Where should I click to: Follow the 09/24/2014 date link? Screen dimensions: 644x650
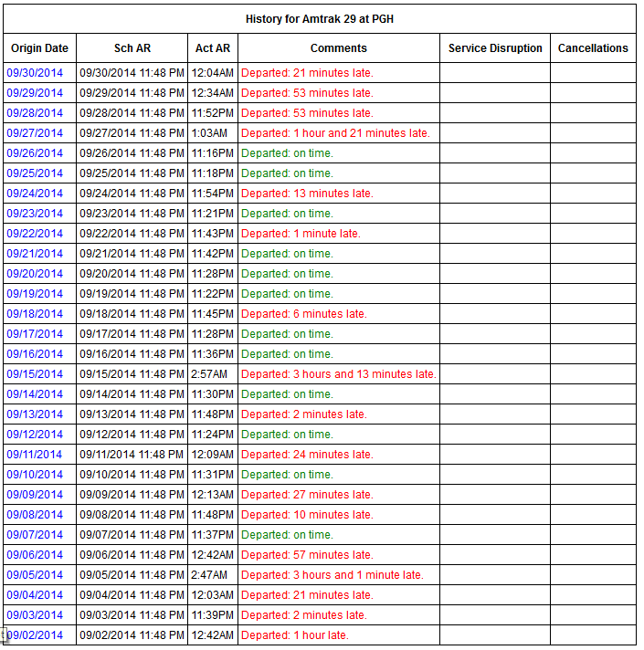[x=35, y=194]
